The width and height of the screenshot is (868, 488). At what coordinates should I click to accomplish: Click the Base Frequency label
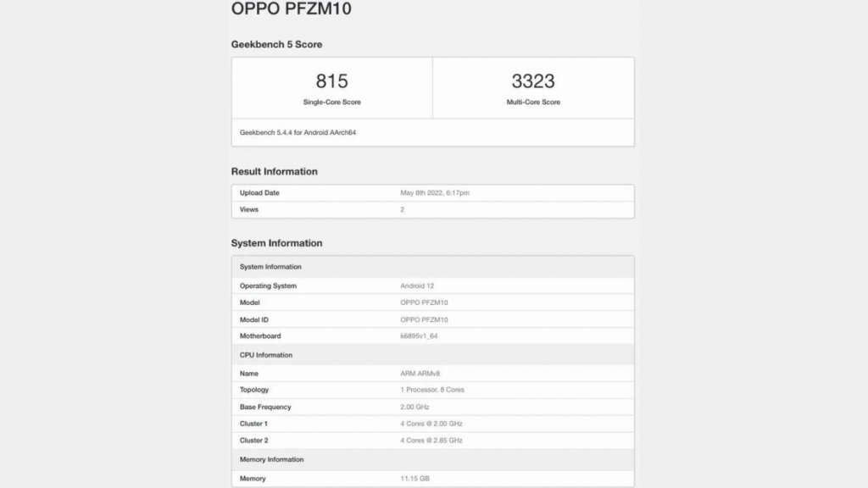[x=265, y=407]
